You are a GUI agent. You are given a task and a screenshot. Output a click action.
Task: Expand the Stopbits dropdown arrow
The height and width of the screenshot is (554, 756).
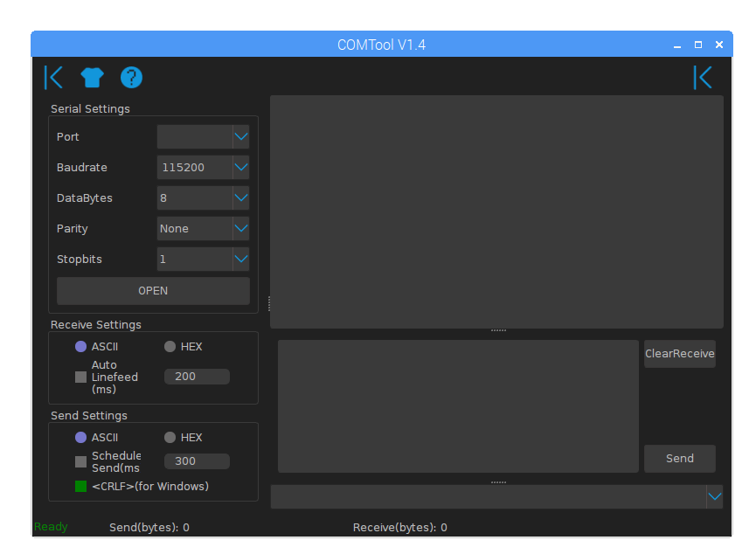[241, 259]
